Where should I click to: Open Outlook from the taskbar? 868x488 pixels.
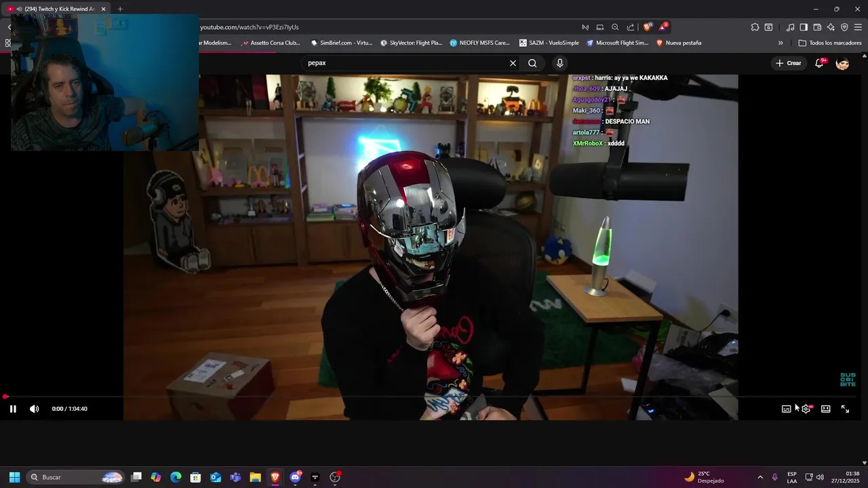[216, 477]
